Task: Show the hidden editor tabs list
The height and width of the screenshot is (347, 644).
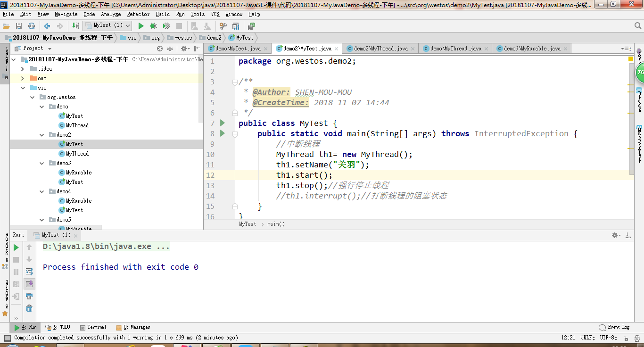Action: (x=626, y=49)
